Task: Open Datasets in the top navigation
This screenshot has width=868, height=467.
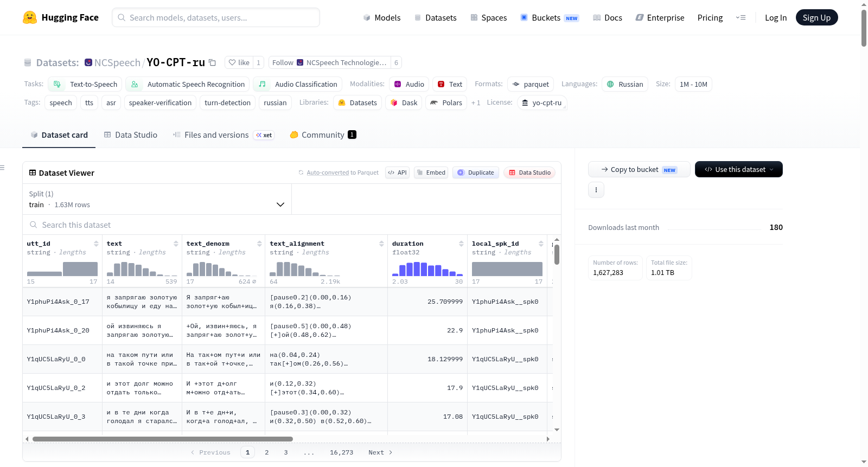Action: tap(436, 17)
